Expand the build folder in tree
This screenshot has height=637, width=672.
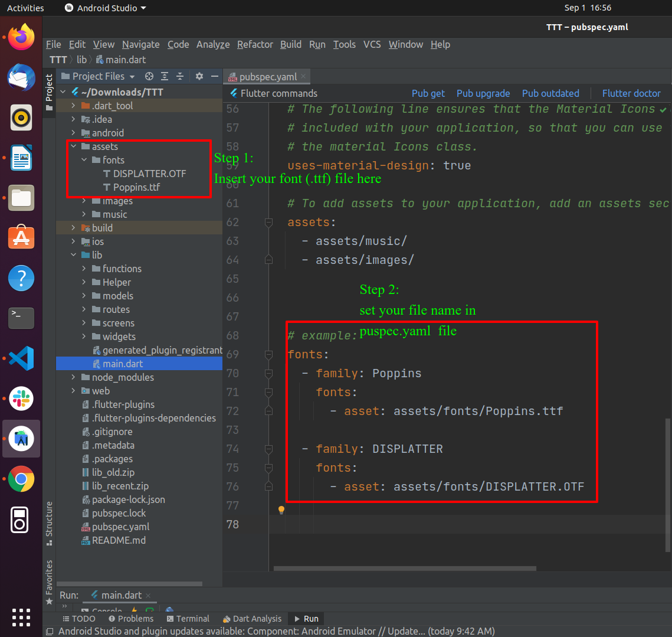tap(73, 228)
